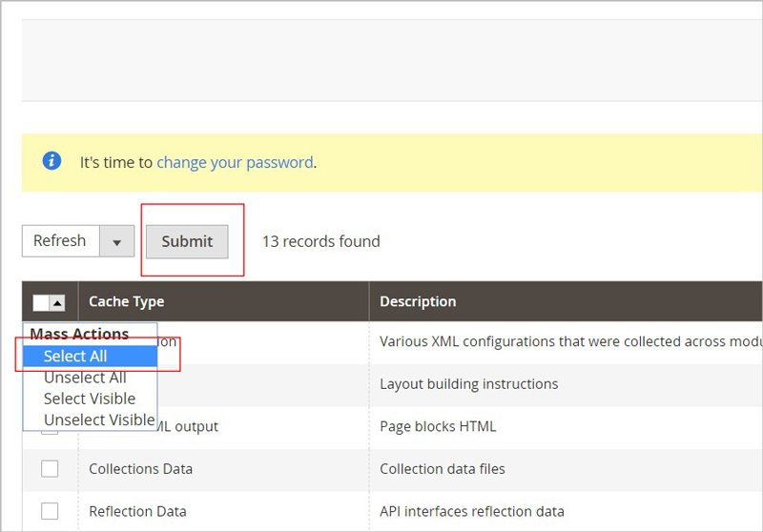
Task: Sort by the Cache Type column header
Action: (127, 301)
